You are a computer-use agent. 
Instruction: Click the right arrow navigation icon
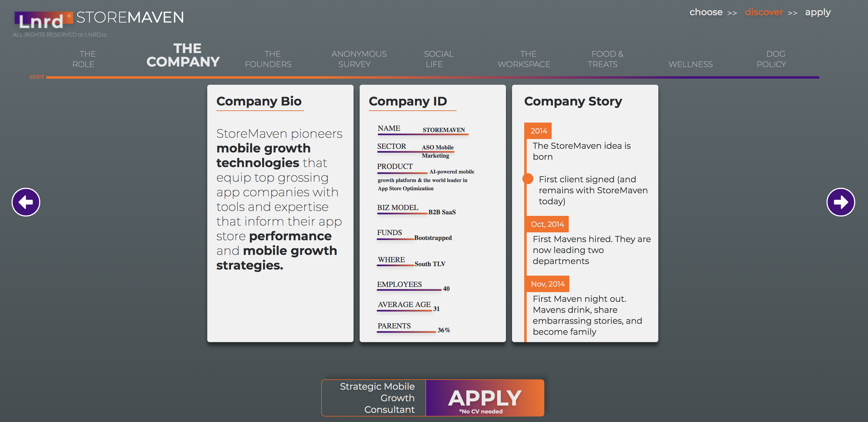pos(840,202)
